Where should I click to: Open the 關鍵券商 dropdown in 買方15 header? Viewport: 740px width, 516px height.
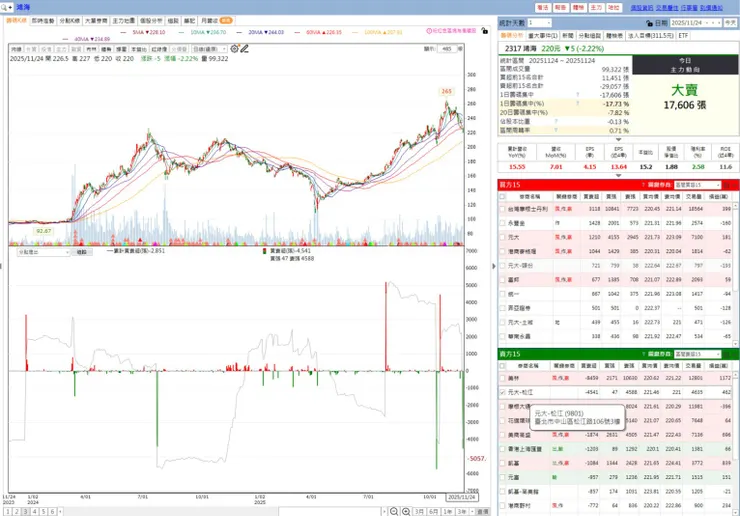click(x=698, y=185)
